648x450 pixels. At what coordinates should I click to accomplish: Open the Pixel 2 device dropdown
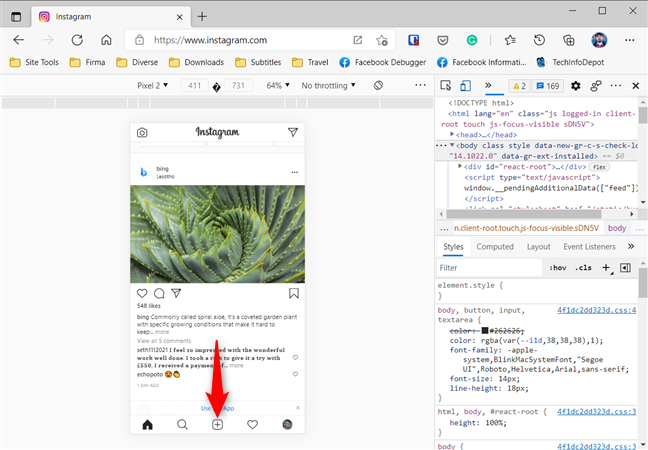(152, 86)
